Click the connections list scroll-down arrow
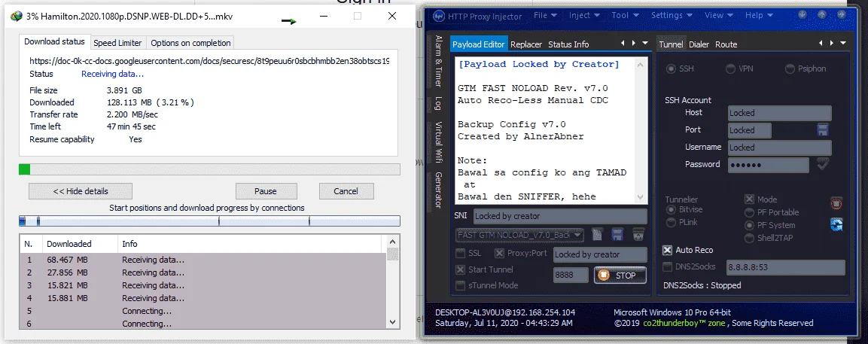868x344 pixels. click(x=392, y=321)
